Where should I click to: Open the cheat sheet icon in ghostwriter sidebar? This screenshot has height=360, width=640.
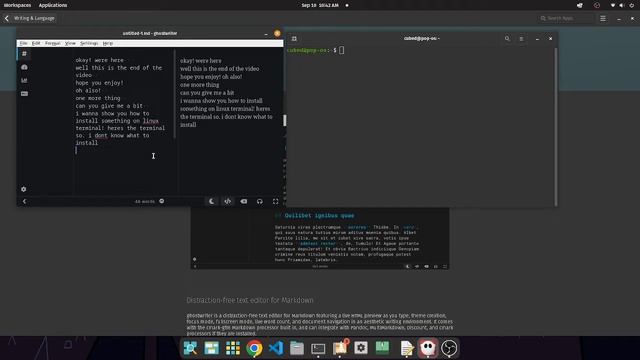click(x=24, y=93)
